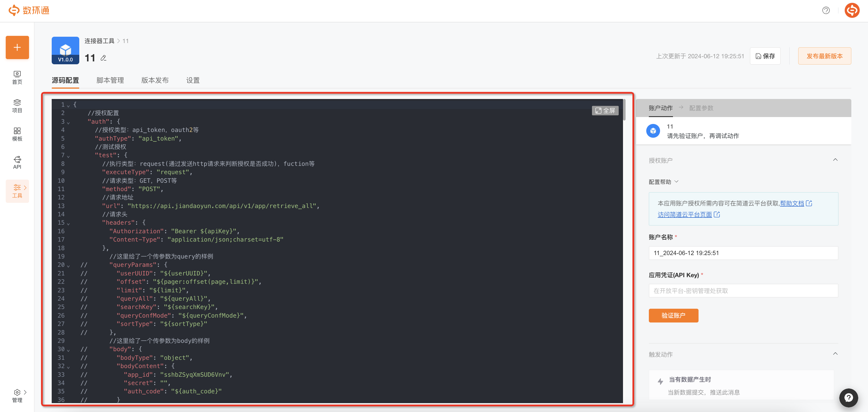Select the 当有数据产生时 trigger card
The image size is (868, 412).
(x=741, y=385)
